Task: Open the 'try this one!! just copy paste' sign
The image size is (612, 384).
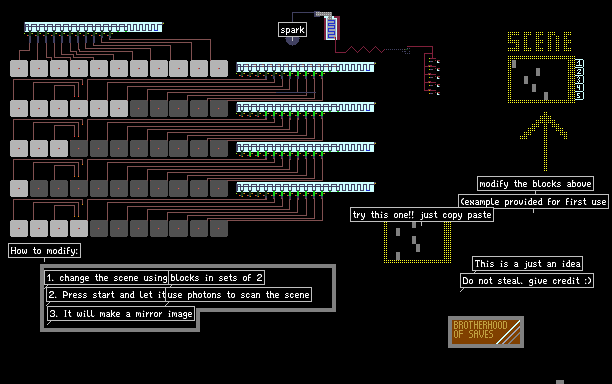Action: (x=422, y=215)
